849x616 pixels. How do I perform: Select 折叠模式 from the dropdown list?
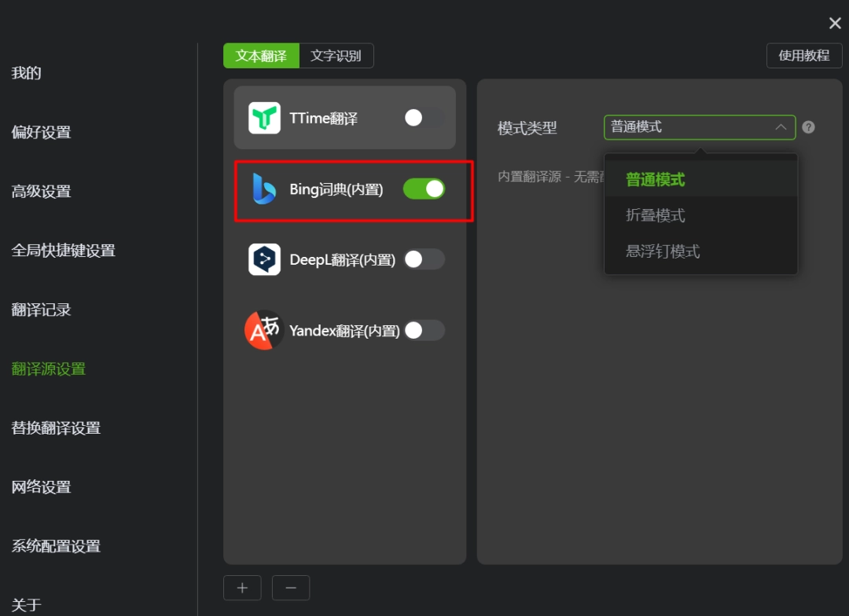click(656, 215)
